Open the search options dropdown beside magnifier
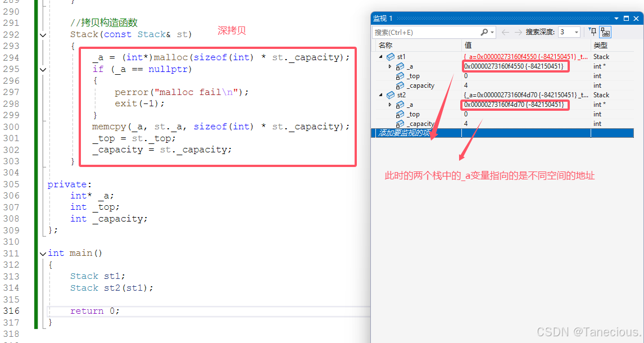This screenshot has width=644, height=343. [492, 32]
